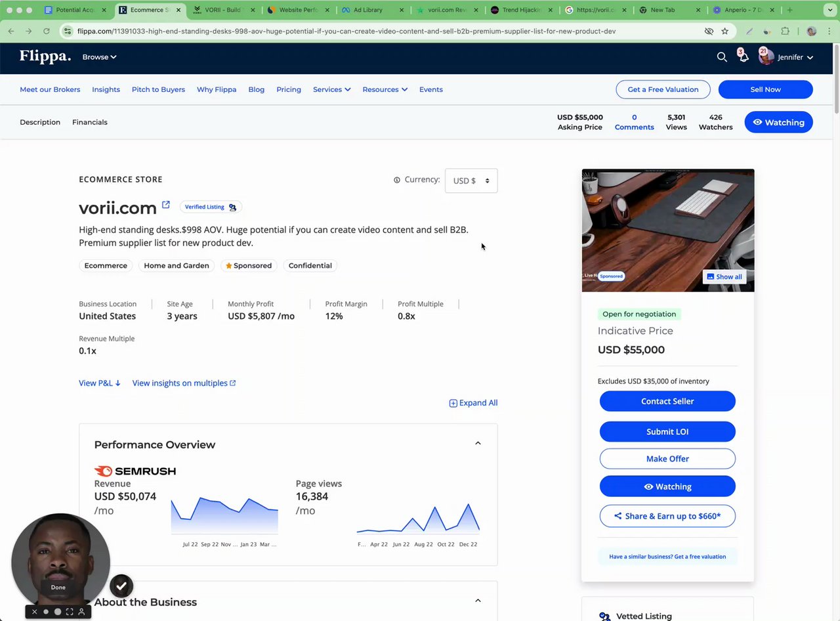Click Expand All sections
The height and width of the screenshot is (621, 840).
click(473, 403)
